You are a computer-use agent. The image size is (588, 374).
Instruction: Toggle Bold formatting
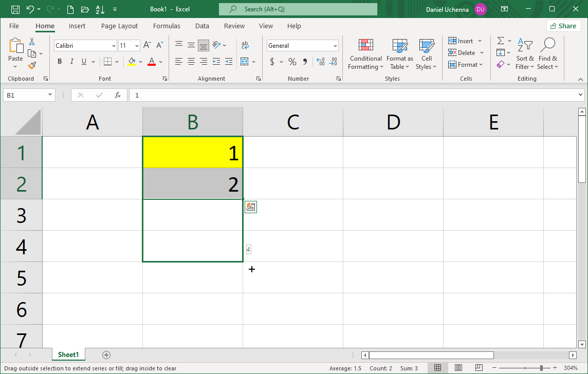pyautogui.click(x=60, y=62)
